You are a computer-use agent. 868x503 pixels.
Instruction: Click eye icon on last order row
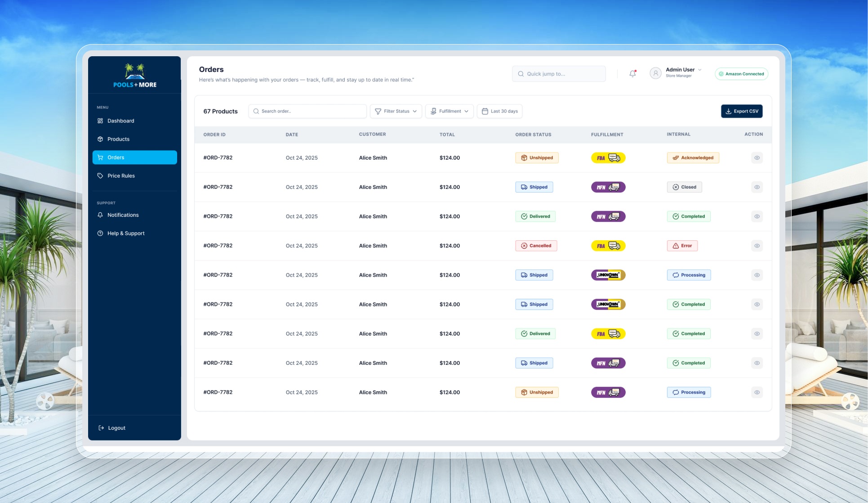pos(757,392)
